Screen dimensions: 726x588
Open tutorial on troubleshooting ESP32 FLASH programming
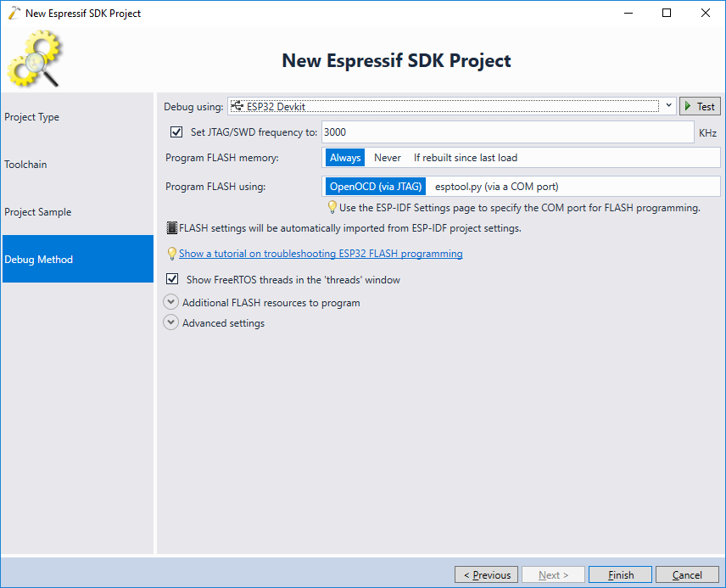click(x=321, y=254)
